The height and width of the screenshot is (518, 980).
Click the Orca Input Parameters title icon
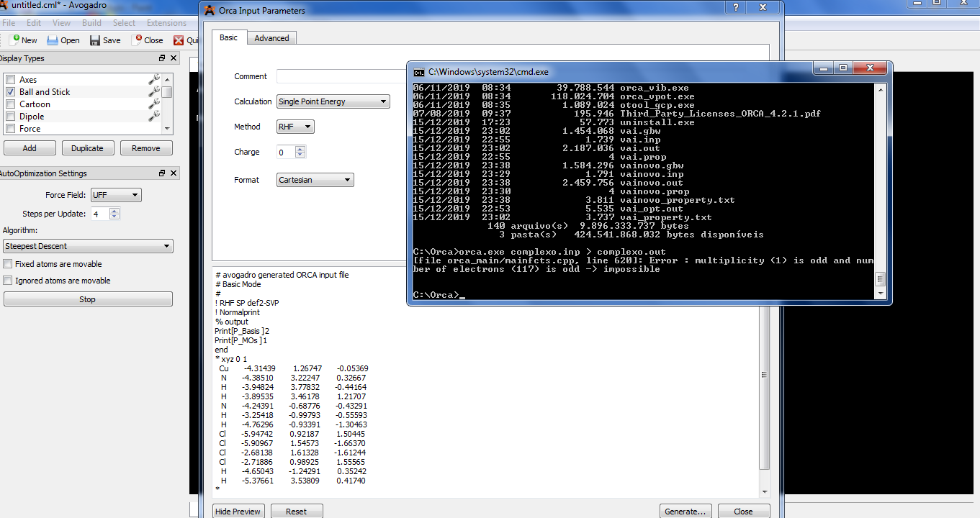tap(210, 11)
